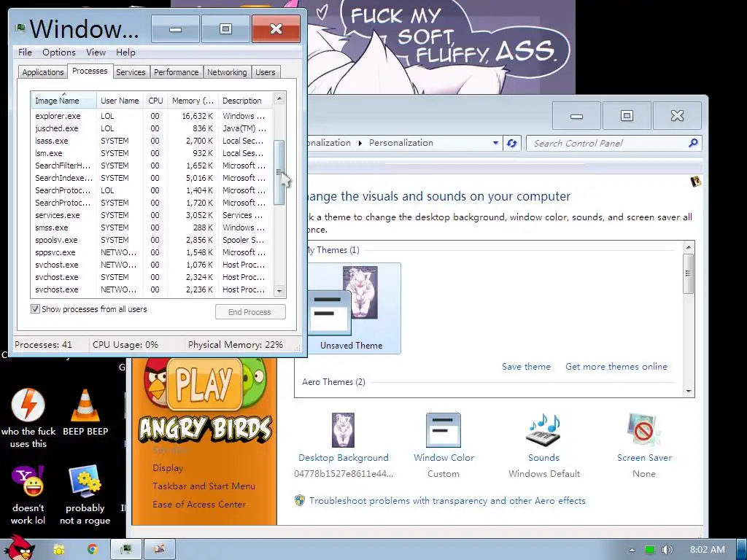This screenshot has height=560, width=747.
Task: Sort by Description column header
Action: tap(245, 101)
